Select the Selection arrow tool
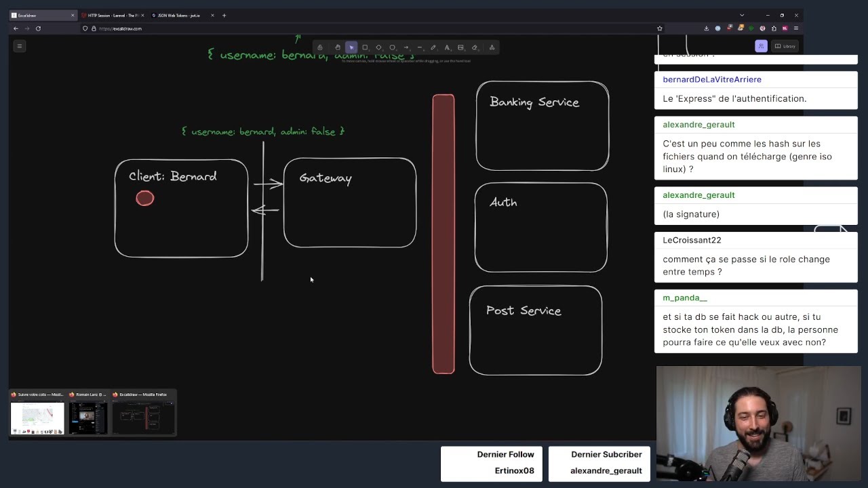The image size is (868, 488). (351, 47)
